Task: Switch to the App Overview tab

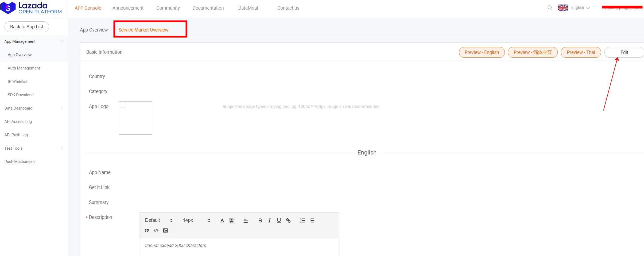Action: click(x=94, y=30)
